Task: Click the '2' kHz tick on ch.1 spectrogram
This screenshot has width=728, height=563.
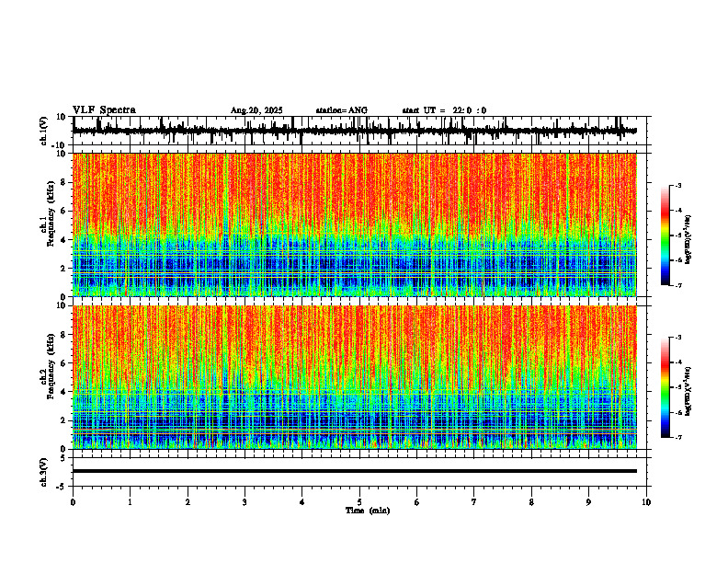Action: (63, 269)
